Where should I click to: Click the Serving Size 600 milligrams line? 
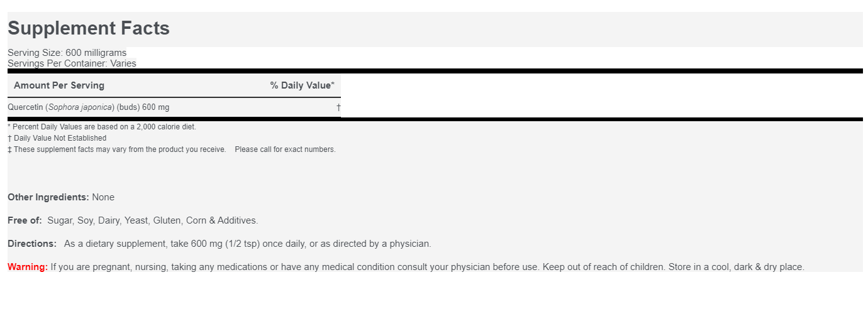coord(67,53)
